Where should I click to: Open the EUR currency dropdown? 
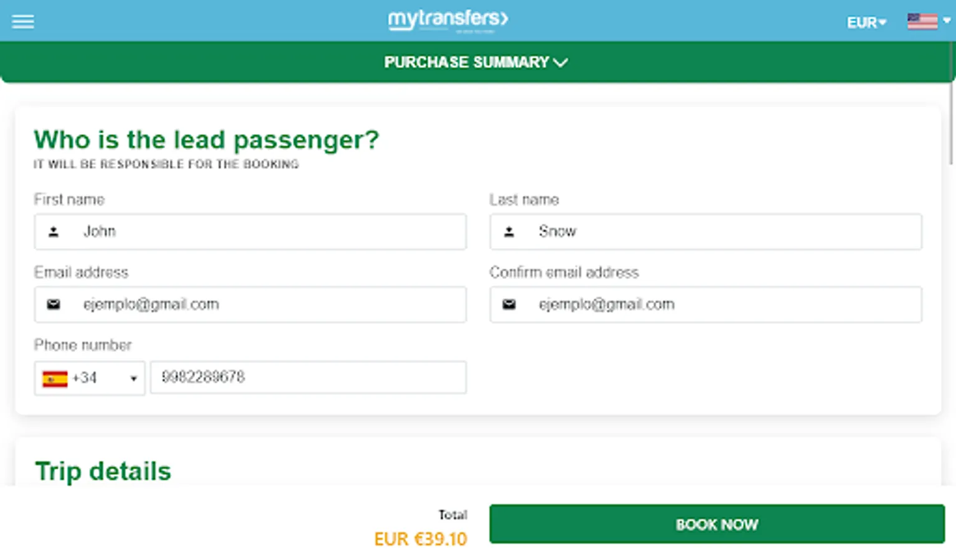tap(866, 22)
